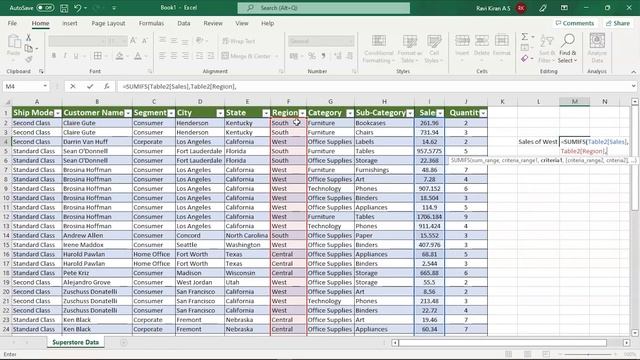Image resolution: width=640 pixels, height=360 pixels.
Task: Click cell containing Sales of West
Action: coord(538,142)
